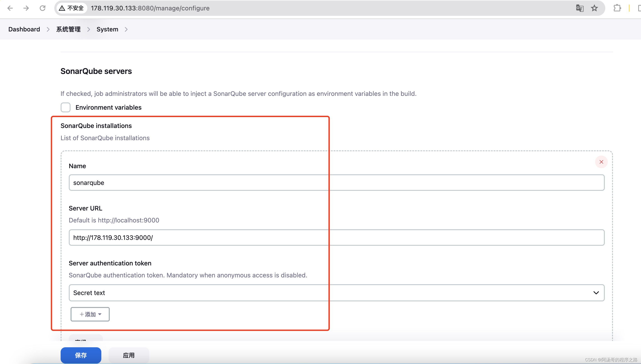Open System breadcrumb link
The image size is (641, 364).
pyautogui.click(x=107, y=29)
